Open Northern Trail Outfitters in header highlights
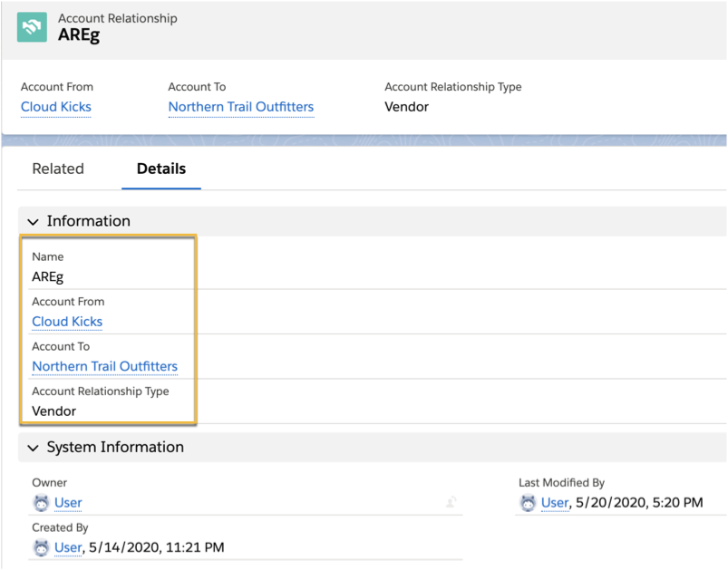Viewport: 728px width, 570px height. click(x=241, y=107)
